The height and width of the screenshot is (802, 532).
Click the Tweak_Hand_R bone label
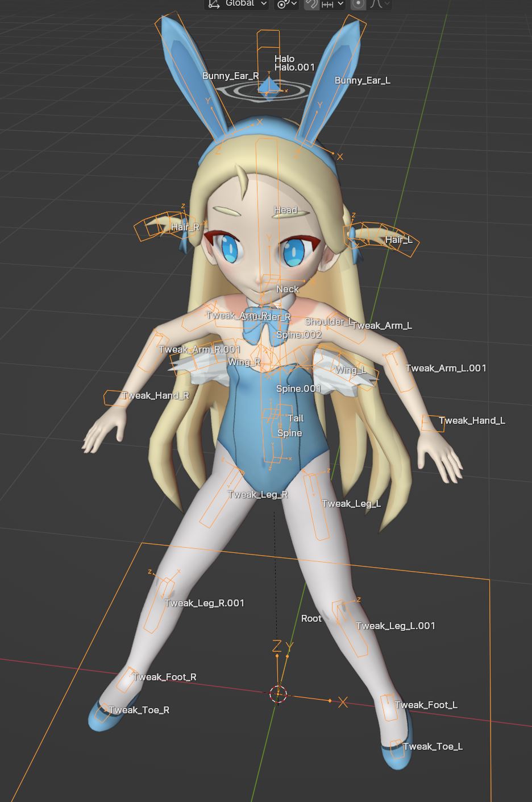pos(156,395)
